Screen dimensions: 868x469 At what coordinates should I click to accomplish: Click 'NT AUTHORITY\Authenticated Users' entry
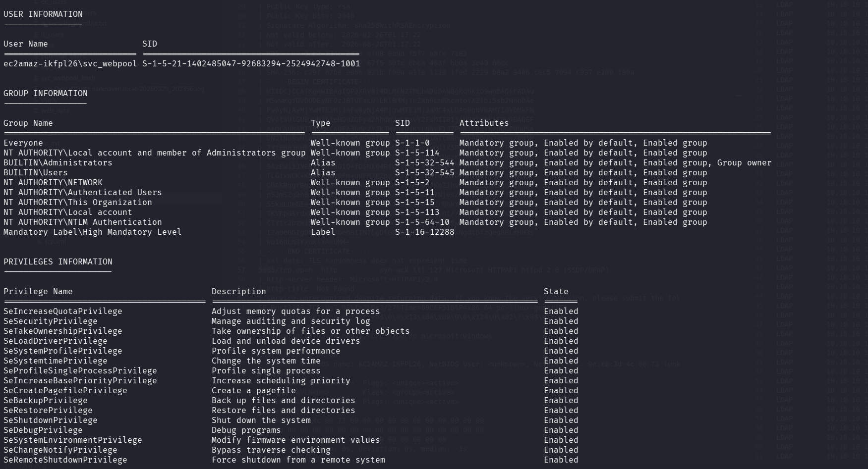[83, 192]
